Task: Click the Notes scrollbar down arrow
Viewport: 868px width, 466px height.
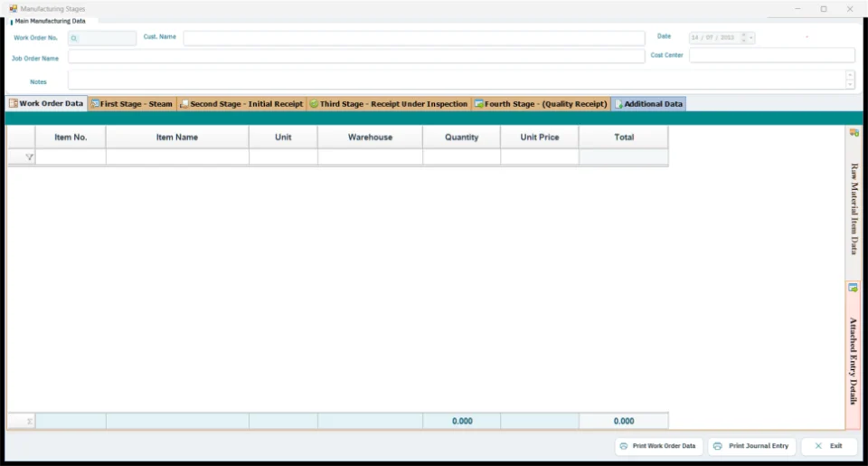Action: click(850, 85)
